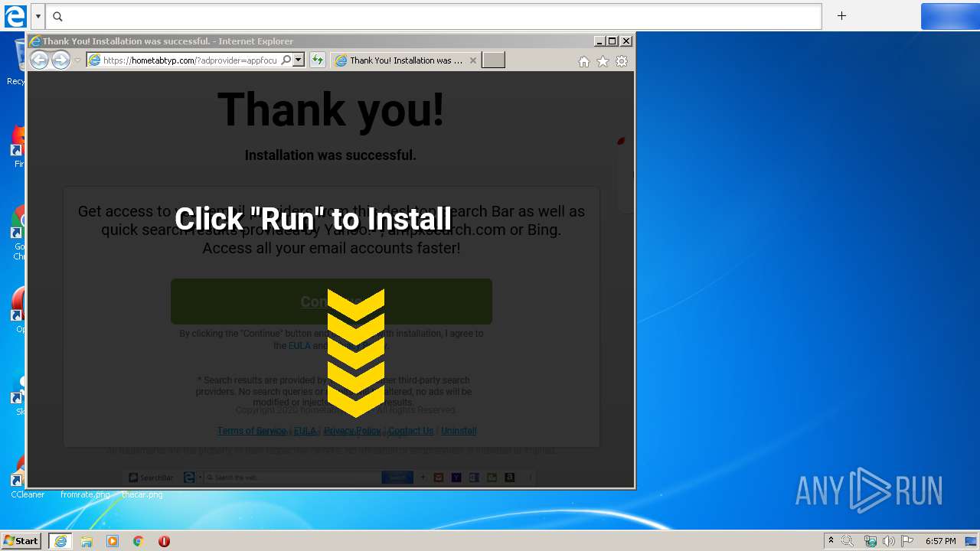Open Internet Explorer Tools gear menu

click(622, 61)
